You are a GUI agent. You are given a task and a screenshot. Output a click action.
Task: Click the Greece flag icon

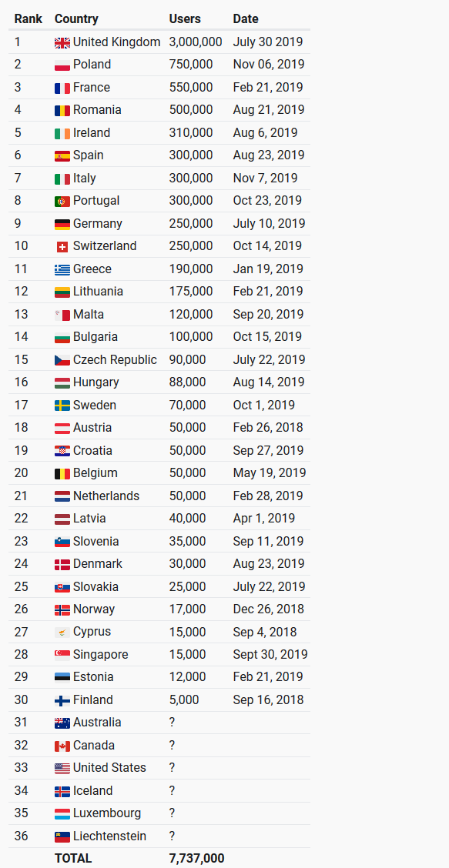coord(62,269)
